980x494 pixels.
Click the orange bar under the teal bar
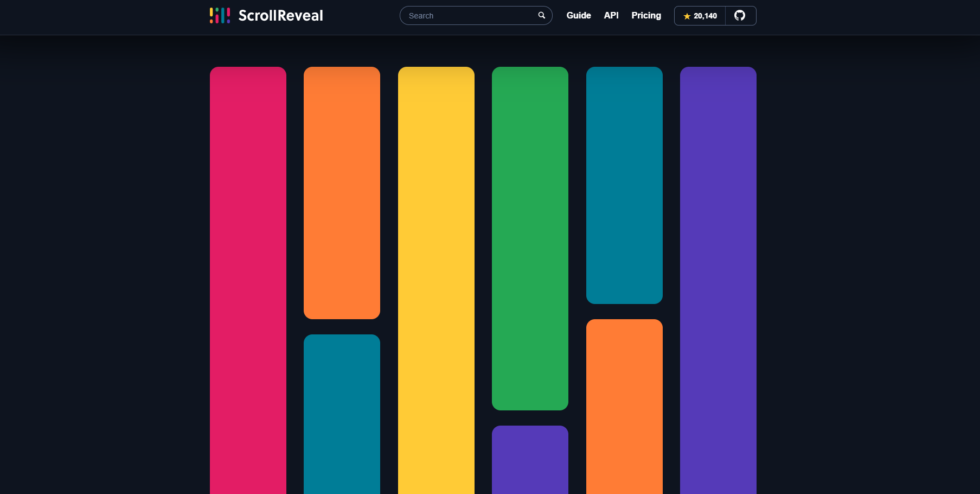pos(624,407)
